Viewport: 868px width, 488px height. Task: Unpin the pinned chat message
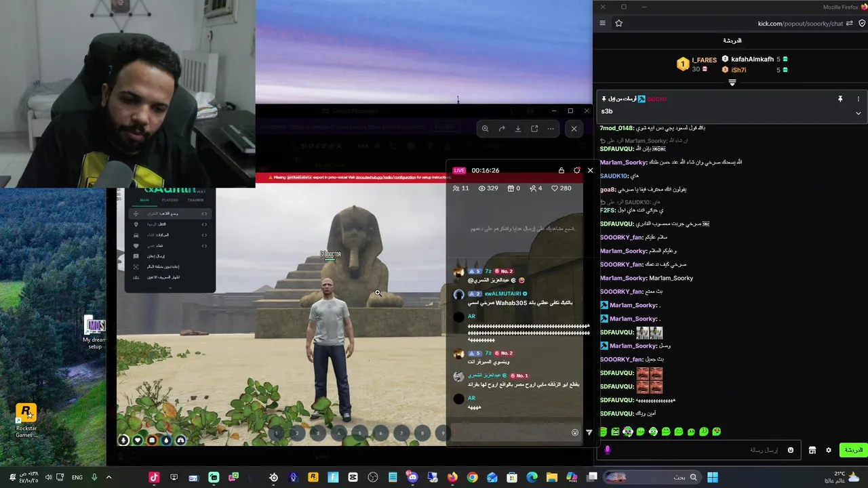840,99
